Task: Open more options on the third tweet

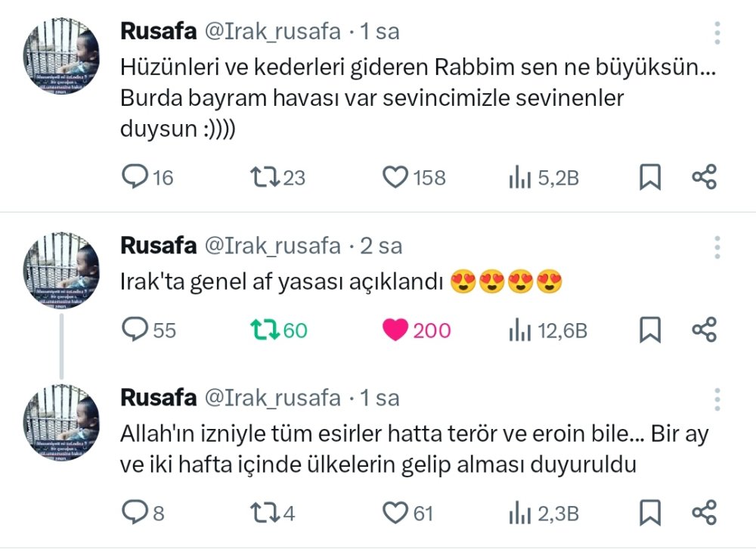Action: pyautogui.click(x=717, y=399)
